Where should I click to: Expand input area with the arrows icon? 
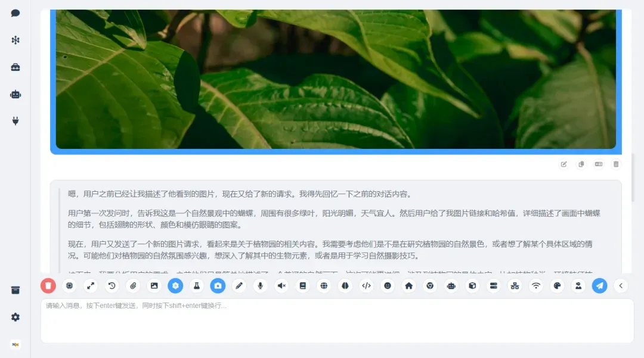point(91,286)
